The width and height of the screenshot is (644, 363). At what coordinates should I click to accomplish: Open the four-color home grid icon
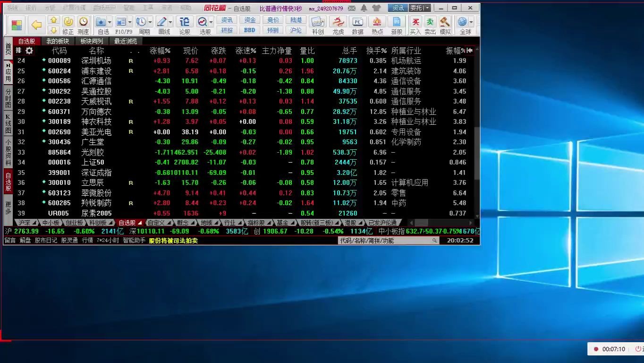pyautogui.click(x=17, y=25)
